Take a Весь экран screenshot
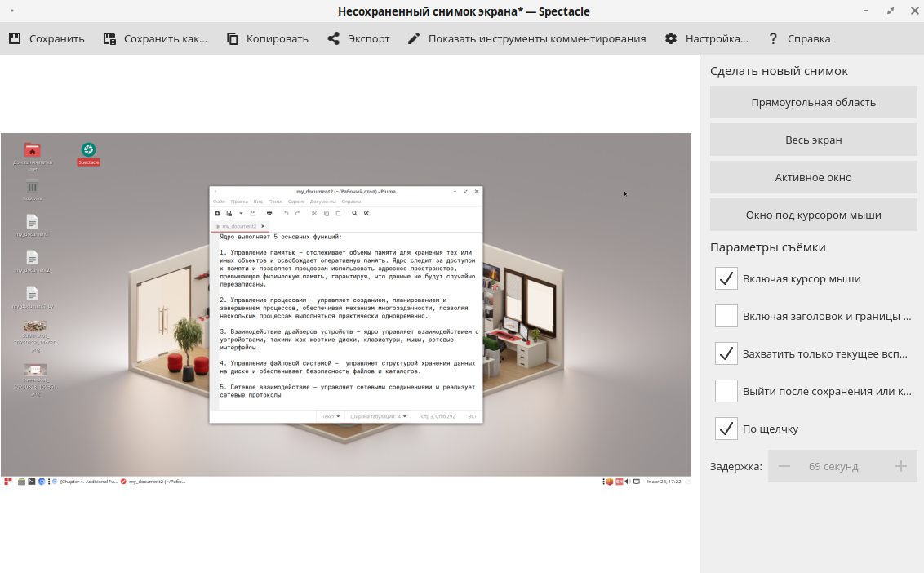The height and width of the screenshot is (573, 924). tap(813, 140)
